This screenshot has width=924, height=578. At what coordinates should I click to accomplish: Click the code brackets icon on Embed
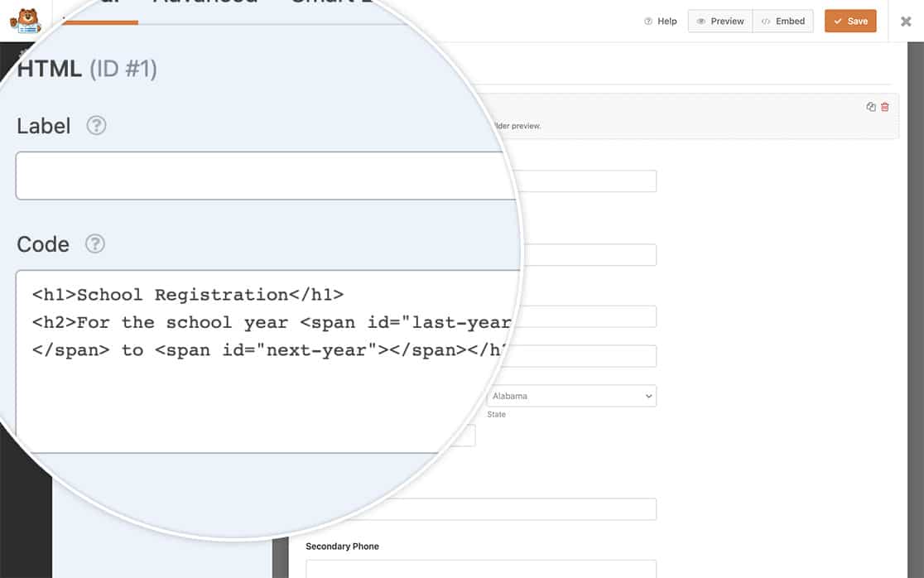click(x=766, y=21)
